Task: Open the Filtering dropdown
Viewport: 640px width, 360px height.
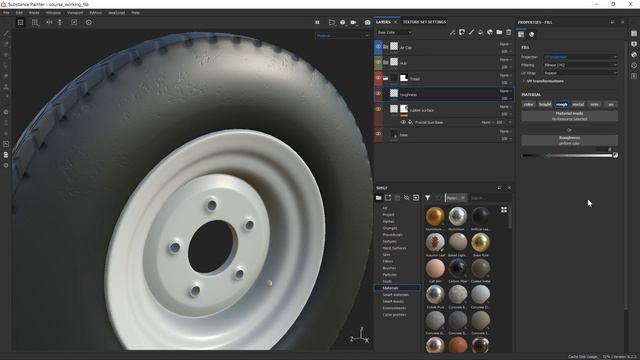Action: click(580, 65)
